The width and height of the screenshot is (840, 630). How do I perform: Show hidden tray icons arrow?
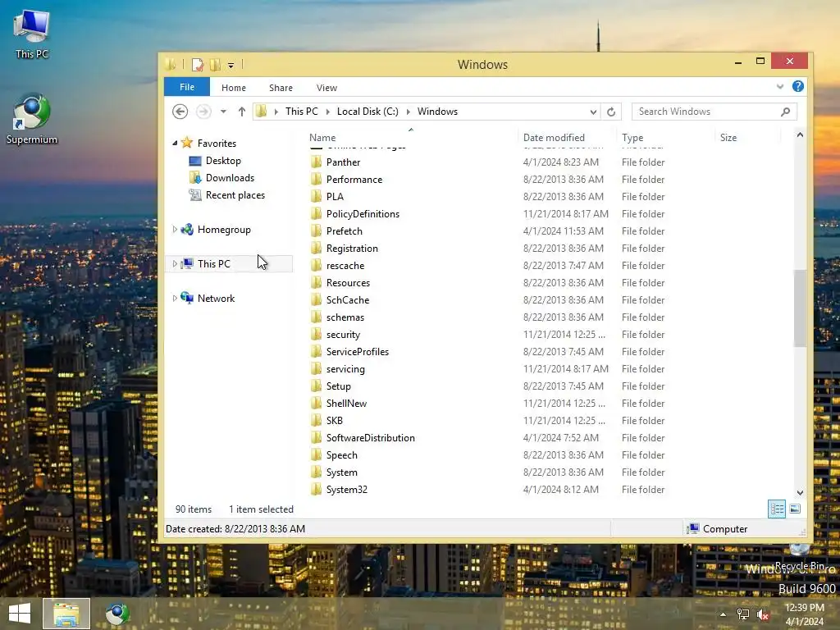click(723, 614)
